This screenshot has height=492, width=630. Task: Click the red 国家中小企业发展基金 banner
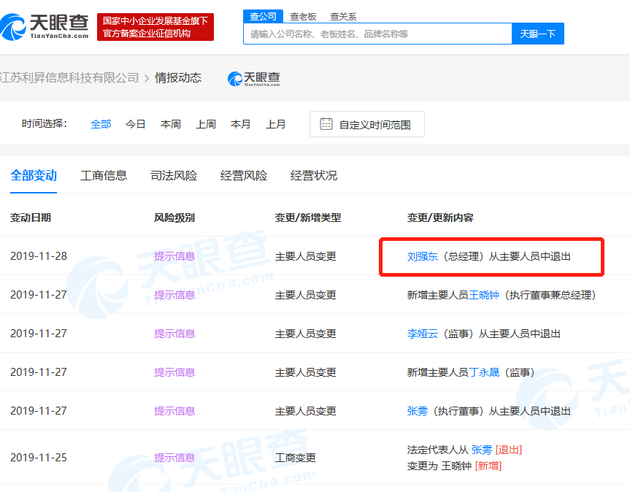pos(157,27)
